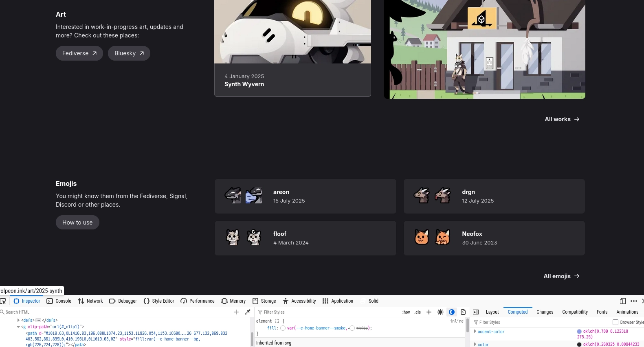Create a new node with plus icon
This screenshot has width=644, height=347.
[x=236, y=312]
